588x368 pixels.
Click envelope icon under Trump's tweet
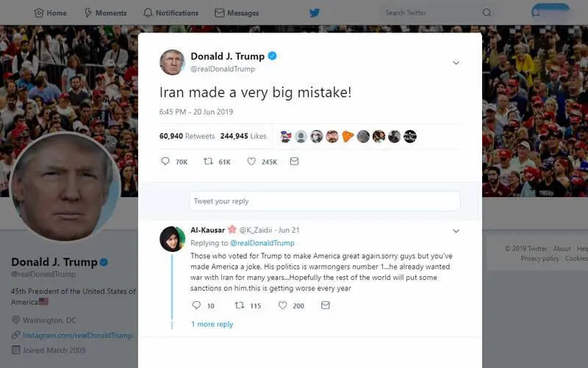(295, 161)
